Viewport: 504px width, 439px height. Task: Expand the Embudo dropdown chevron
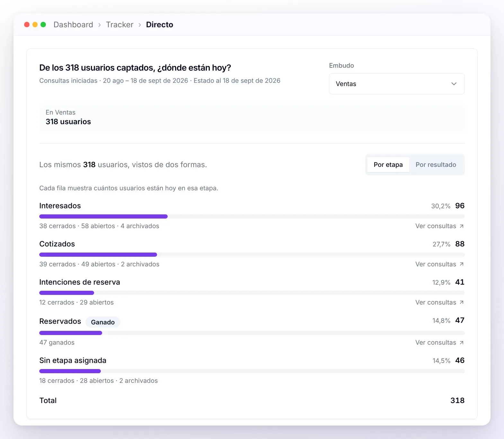point(454,84)
